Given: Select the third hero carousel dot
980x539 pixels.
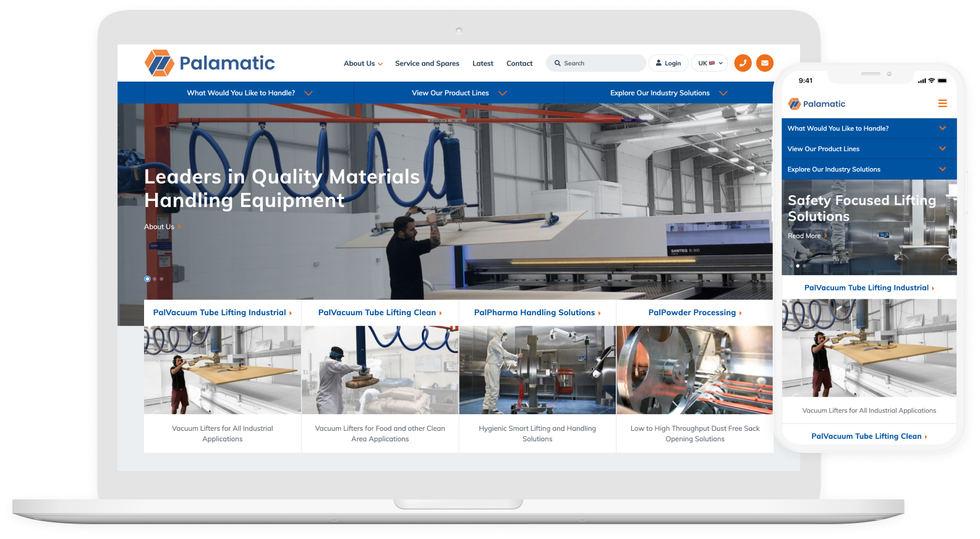Looking at the screenshot, I should tap(161, 279).
